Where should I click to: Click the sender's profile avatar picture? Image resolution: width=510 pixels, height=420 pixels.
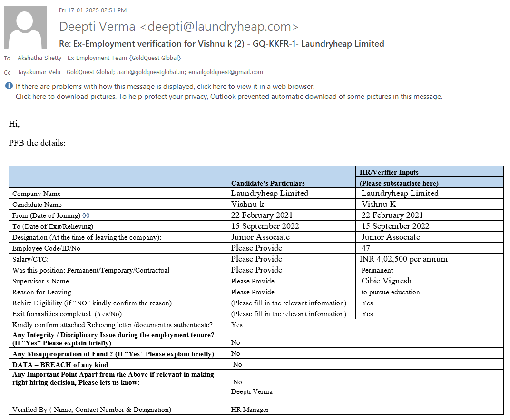coord(25,27)
